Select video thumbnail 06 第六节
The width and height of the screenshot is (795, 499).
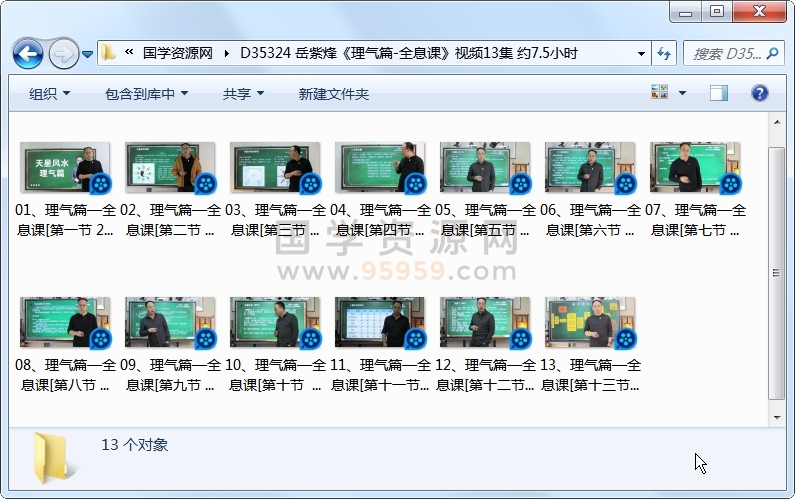tap(590, 168)
